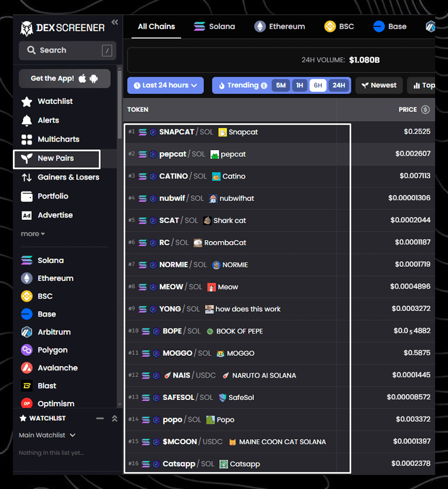Click the $1.080B 24H volume value
Screen dimensions: 448x489
pos(365,60)
